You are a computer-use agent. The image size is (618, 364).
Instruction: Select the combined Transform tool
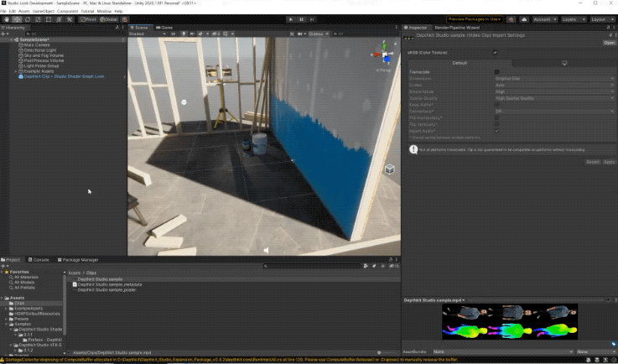[60, 19]
